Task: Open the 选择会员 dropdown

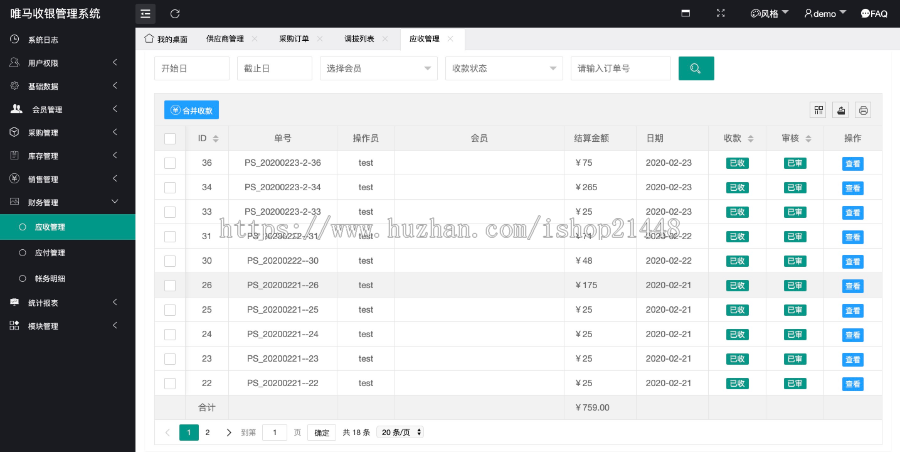Action: tap(379, 68)
